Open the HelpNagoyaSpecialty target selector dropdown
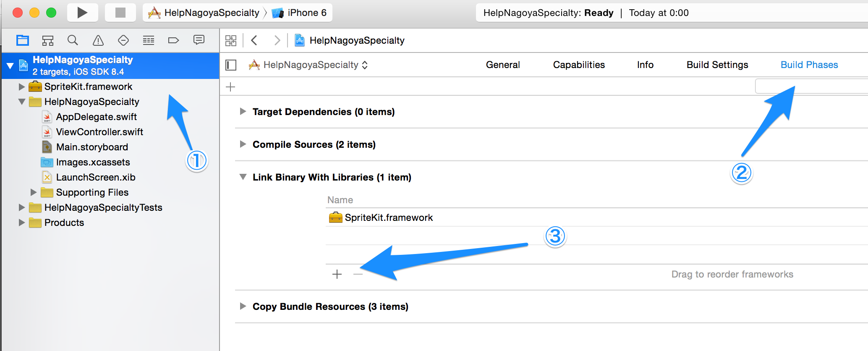The image size is (868, 351). coord(309,65)
